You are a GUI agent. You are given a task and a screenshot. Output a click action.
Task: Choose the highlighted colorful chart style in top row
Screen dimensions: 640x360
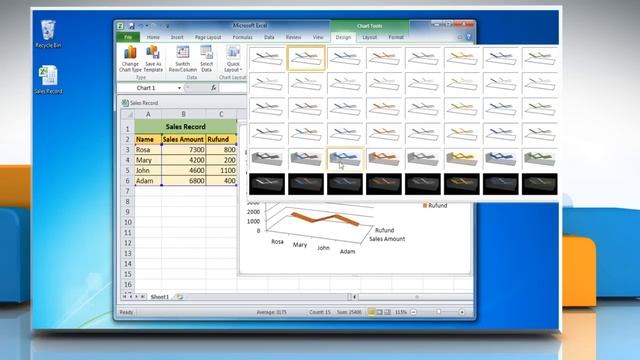306,58
